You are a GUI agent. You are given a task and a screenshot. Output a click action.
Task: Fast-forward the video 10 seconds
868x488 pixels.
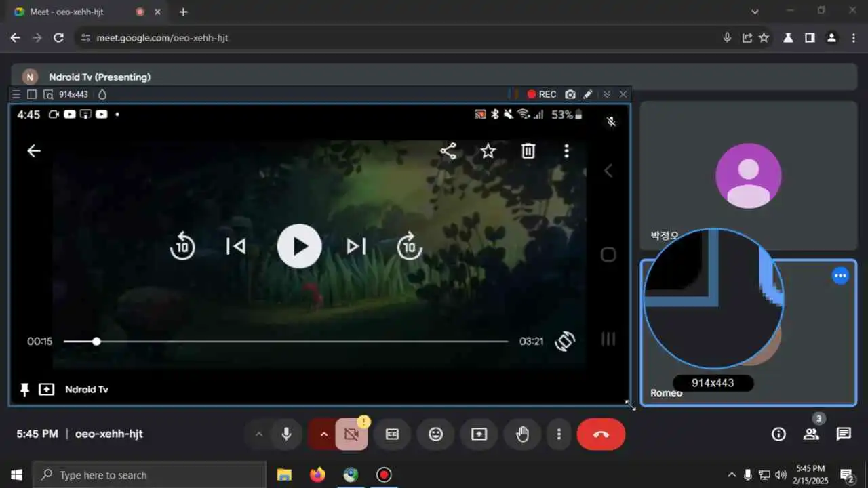[410, 246]
